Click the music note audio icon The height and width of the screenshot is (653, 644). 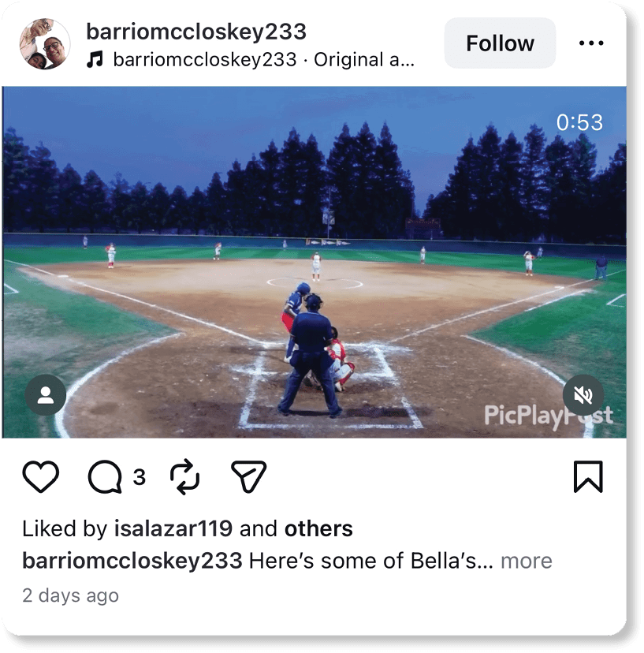95,60
